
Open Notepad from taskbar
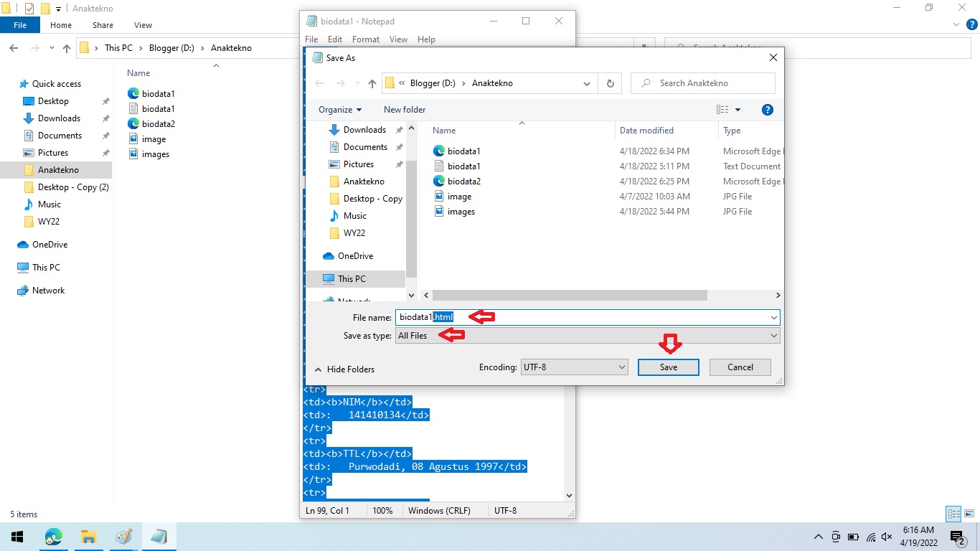coord(159,537)
